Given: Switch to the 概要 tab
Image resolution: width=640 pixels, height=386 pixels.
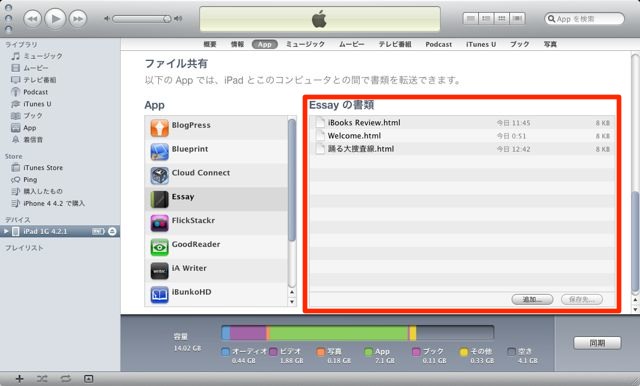Looking at the screenshot, I should tap(210, 44).
